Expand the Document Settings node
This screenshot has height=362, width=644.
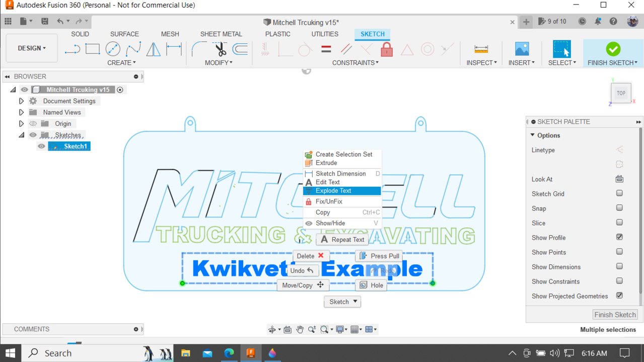(21, 101)
